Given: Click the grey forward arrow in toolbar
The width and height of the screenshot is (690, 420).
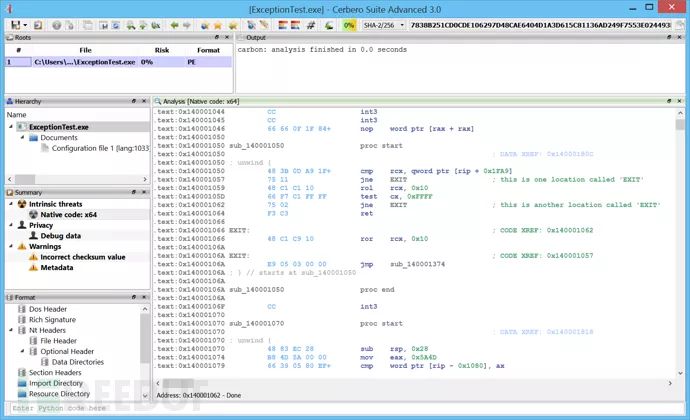Looking at the screenshot, I should pos(187,24).
